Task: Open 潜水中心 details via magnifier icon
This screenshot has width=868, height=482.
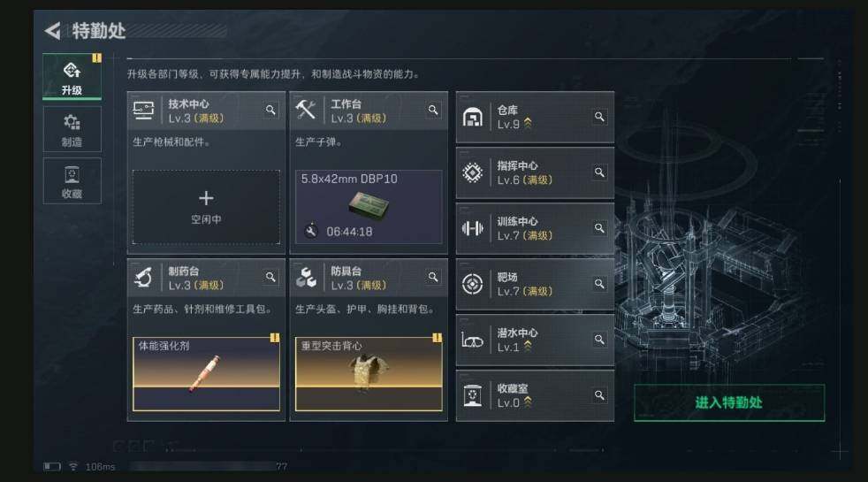Action: click(599, 339)
